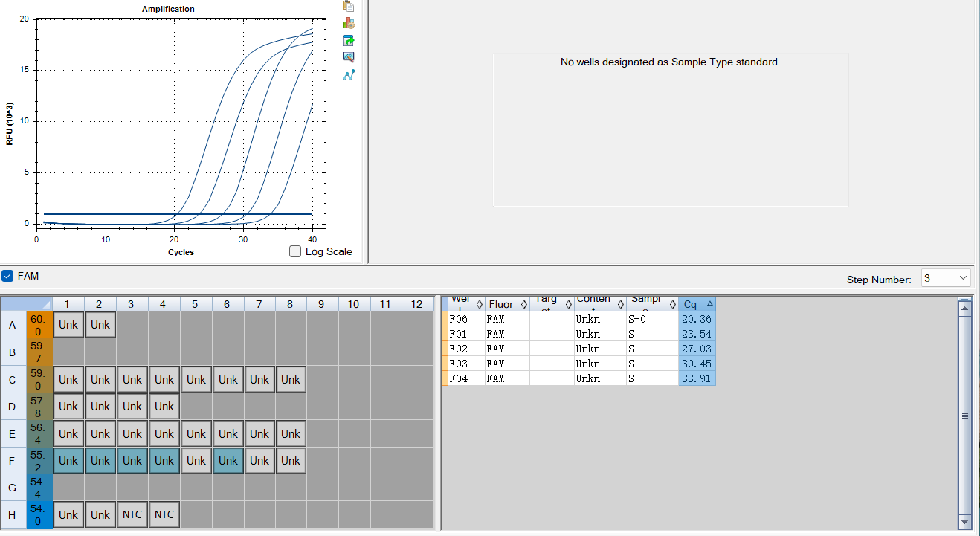Select plate row header F
This screenshot has height=536, width=980.
pos(13,460)
